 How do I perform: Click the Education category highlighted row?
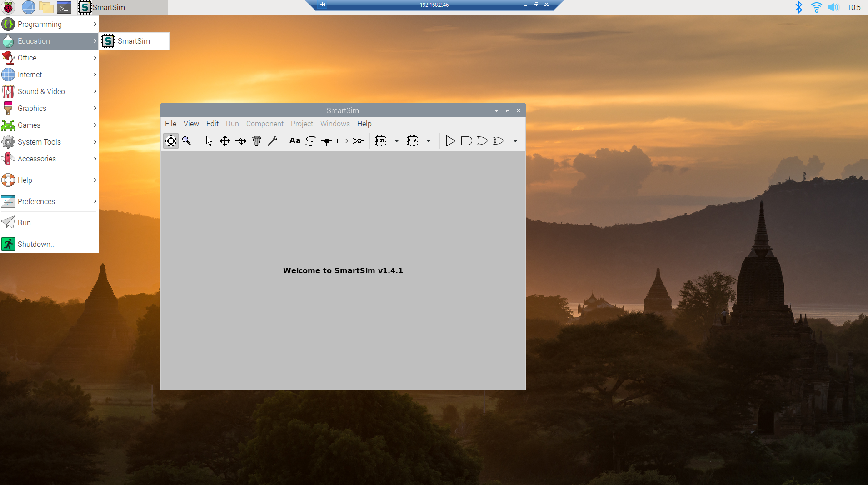coord(49,41)
